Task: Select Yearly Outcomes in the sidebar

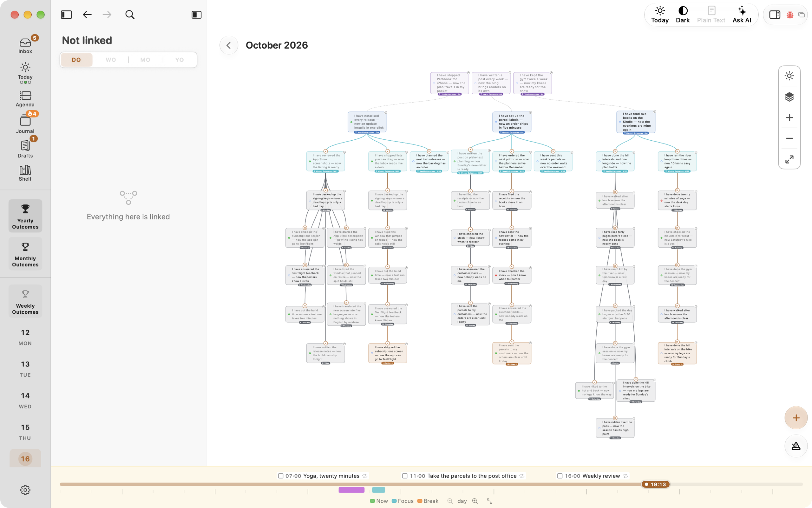Action: 25,216
